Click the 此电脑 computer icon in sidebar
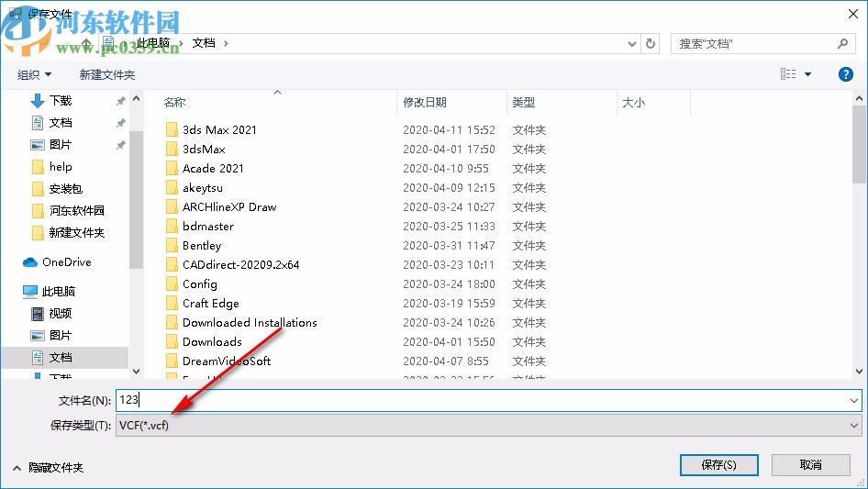This screenshot has height=489, width=868. click(x=30, y=292)
